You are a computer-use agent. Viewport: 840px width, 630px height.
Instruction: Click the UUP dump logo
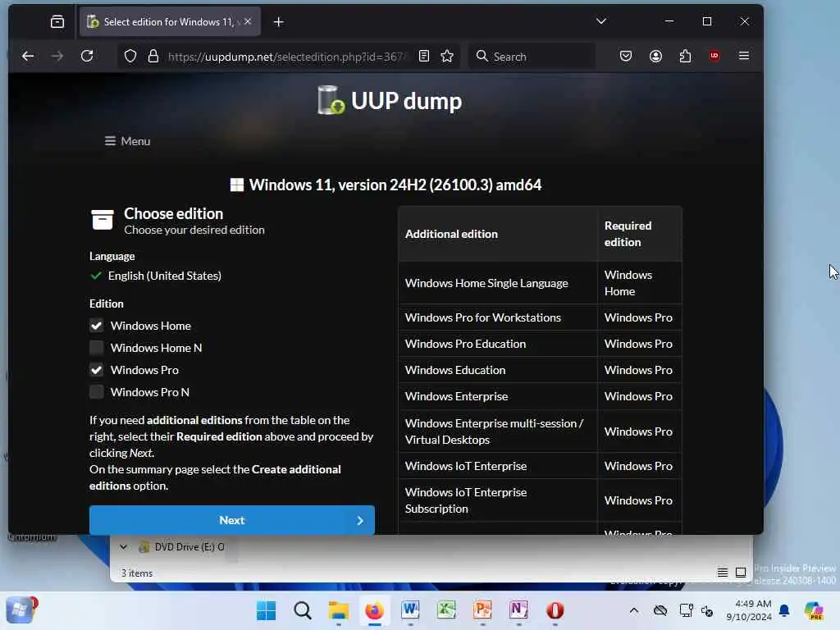(390, 100)
